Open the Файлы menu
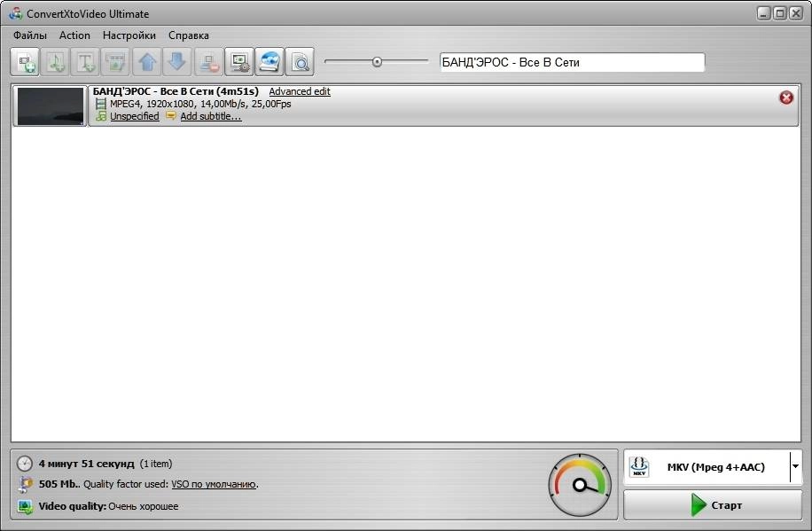This screenshot has width=812, height=531. click(x=30, y=35)
